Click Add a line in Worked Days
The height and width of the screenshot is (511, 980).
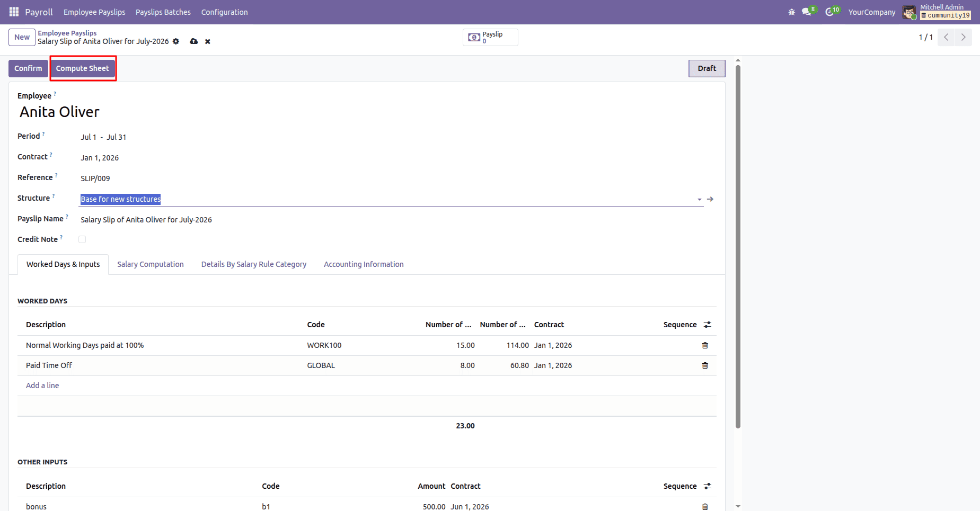click(42, 386)
